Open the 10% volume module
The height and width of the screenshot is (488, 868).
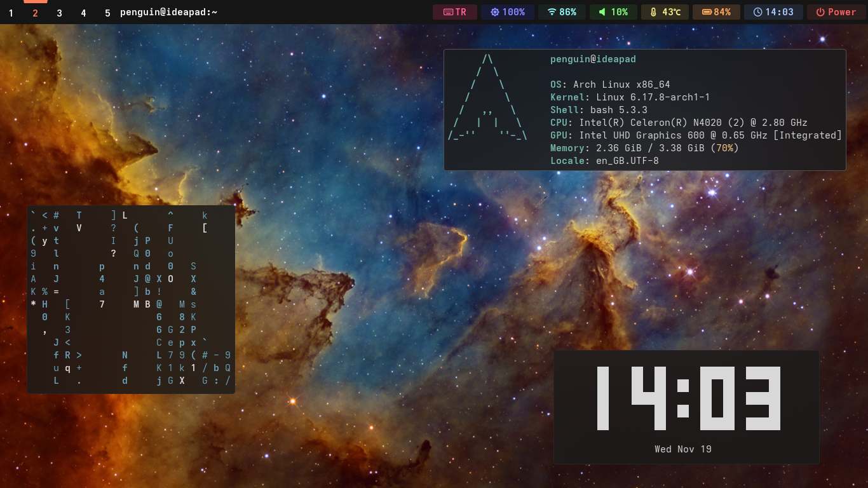[613, 12]
